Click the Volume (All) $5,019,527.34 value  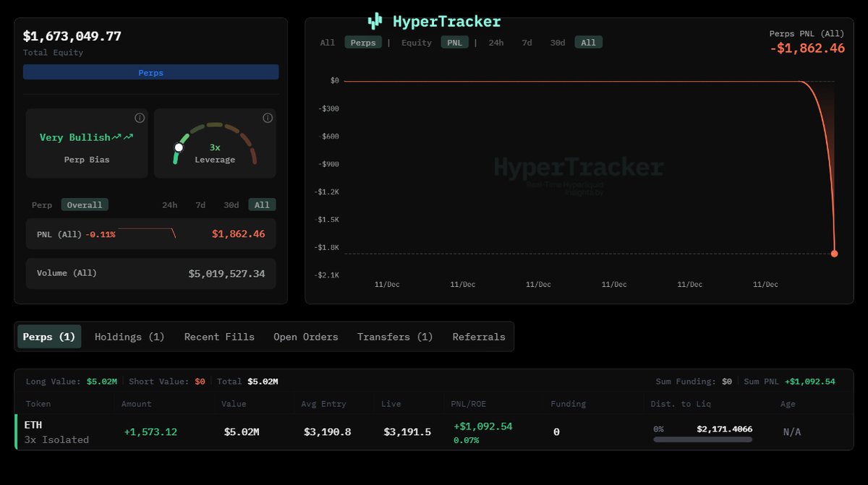tap(226, 274)
